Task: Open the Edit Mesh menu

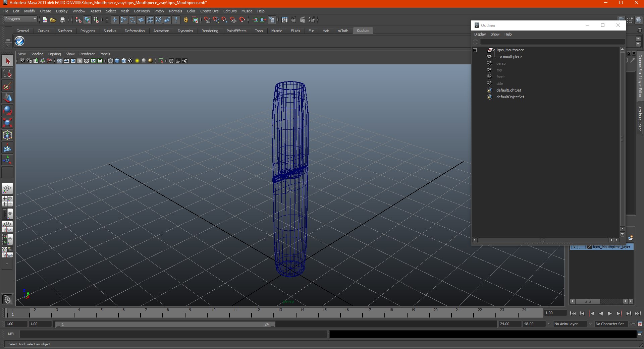Action: (142, 11)
